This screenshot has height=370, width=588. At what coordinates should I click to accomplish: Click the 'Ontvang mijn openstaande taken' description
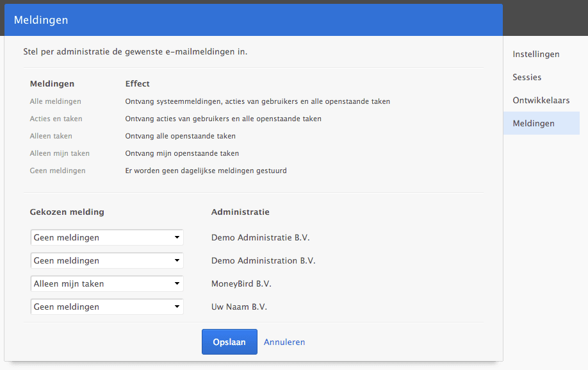(x=182, y=153)
